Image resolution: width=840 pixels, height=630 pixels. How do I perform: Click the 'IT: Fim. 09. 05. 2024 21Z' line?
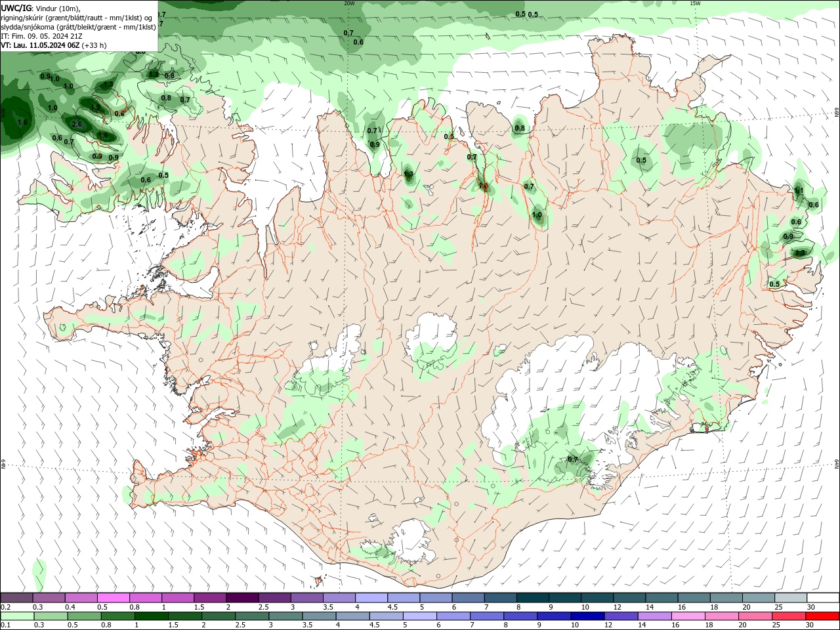pyautogui.click(x=41, y=36)
